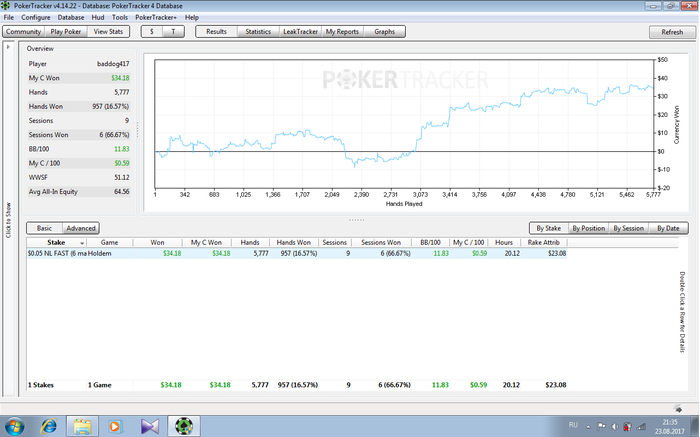Open the Database menu
The image size is (700, 437).
pyautogui.click(x=71, y=17)
